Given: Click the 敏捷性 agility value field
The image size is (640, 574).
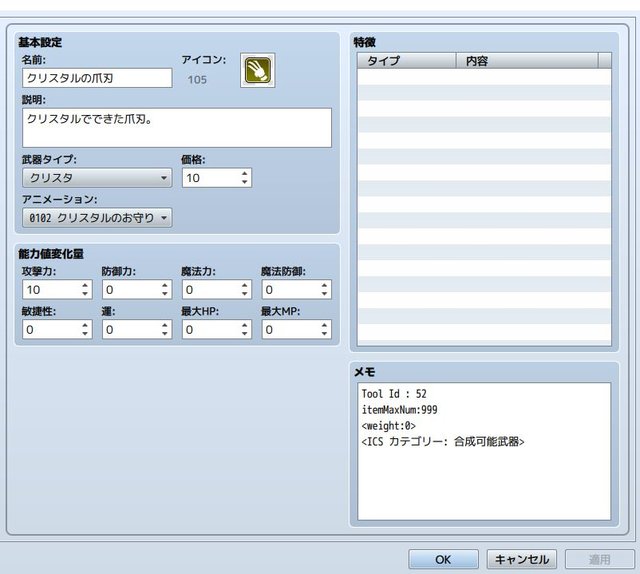Looking at the screenshot, I should (x=52, y=329).
